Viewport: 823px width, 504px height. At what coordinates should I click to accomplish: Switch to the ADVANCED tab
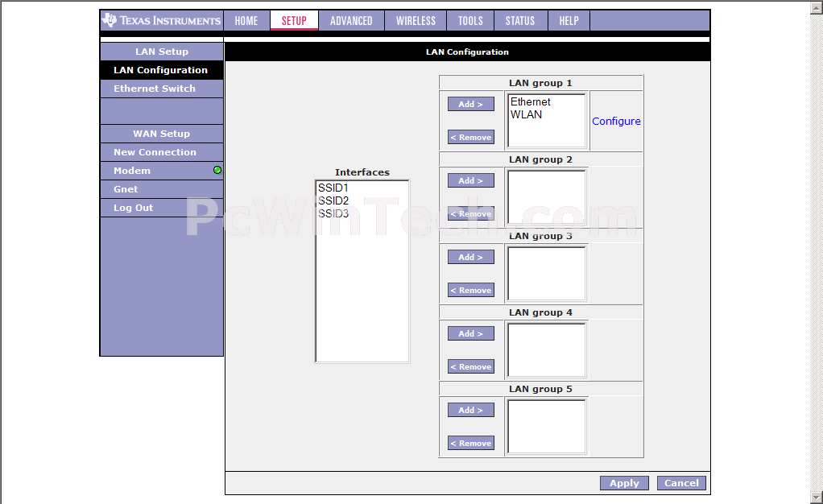pyautogui.click(x=351, y=21)
